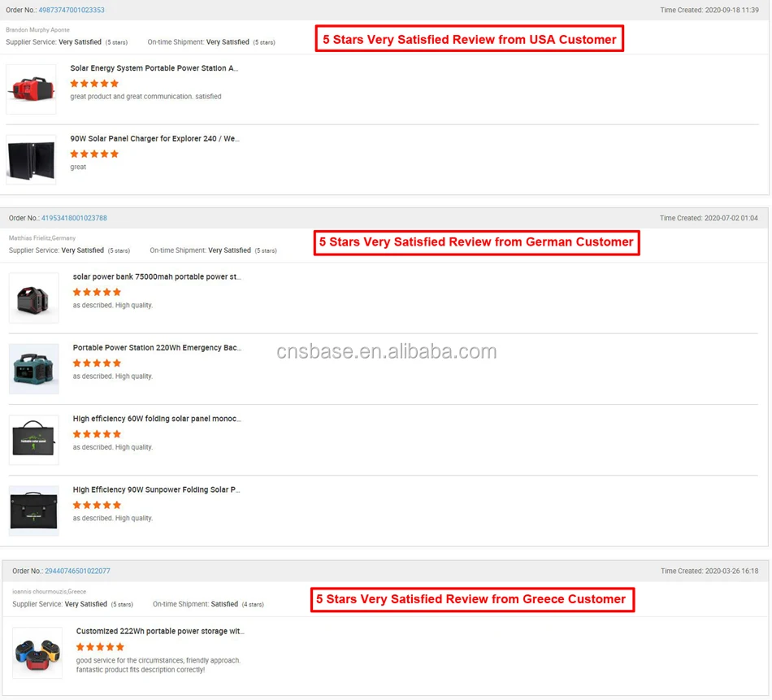The height and width of the screenshot is (700, 772).
Task: Open the 75000mah solar power bank image
Action: click(x=34, y=298)
